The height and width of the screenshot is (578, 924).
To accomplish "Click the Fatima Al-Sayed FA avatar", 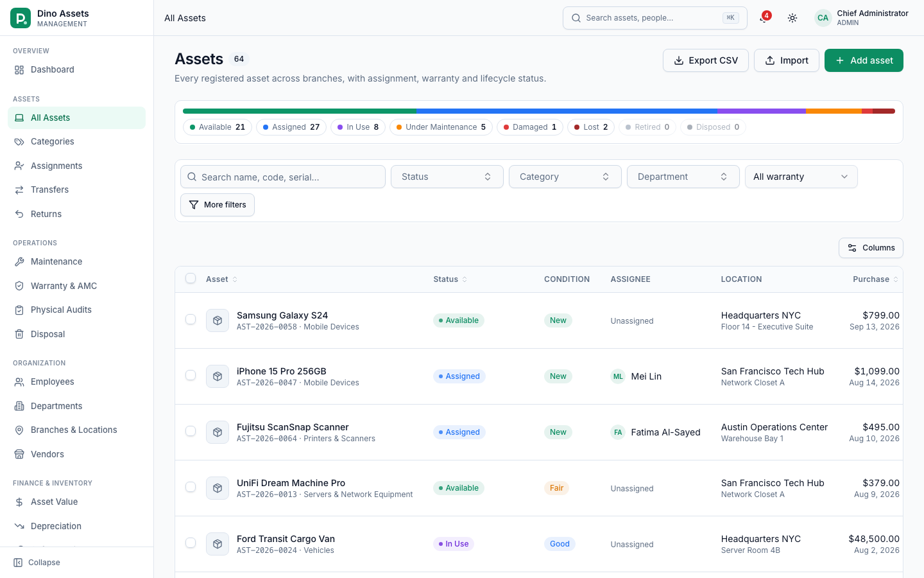I will tap(618, 432).
